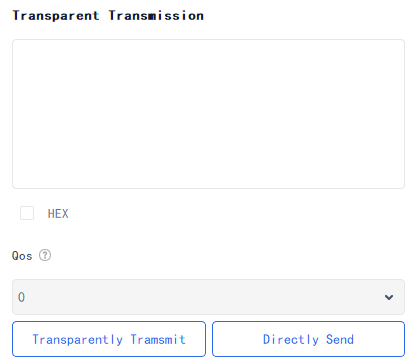Click the word Transmission in the title
The width and height of the screenshot is (418, 362).
pyautogui.click(x=156, y=16)
